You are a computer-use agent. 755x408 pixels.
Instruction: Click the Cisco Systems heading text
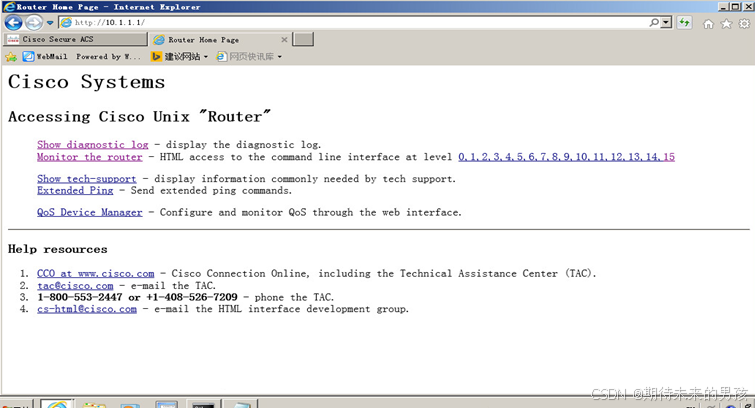86,82
